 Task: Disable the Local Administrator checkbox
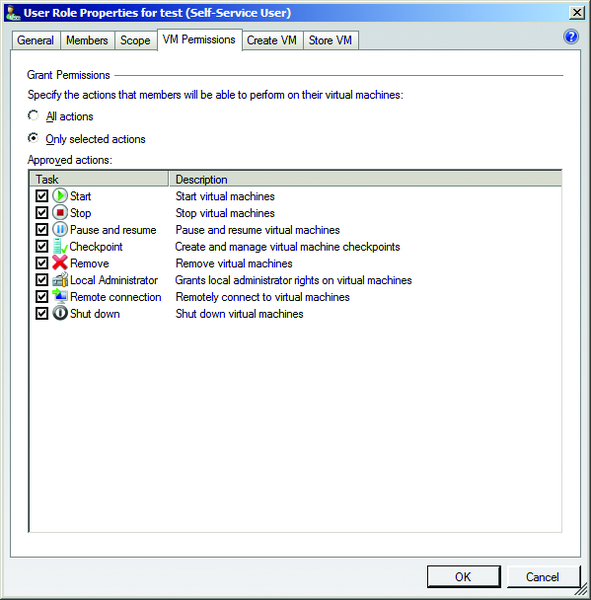[x=42, y=280]
